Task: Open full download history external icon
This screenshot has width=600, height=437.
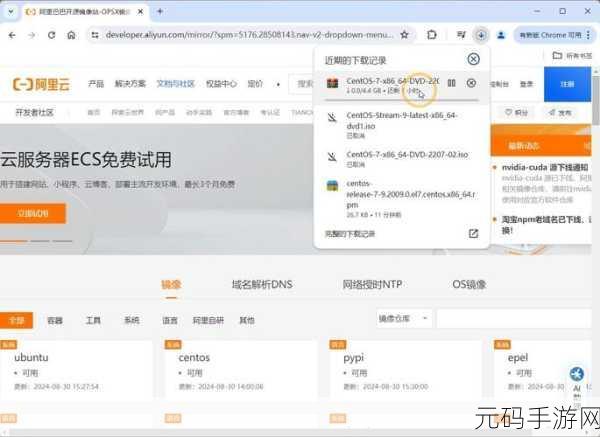Action: tap(473, 233)
